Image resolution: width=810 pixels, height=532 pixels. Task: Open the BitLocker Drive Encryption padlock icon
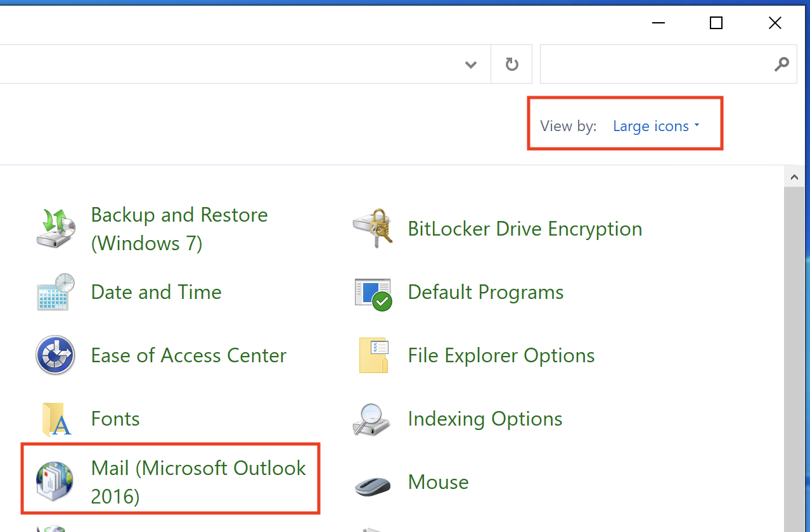coord(373,229)
